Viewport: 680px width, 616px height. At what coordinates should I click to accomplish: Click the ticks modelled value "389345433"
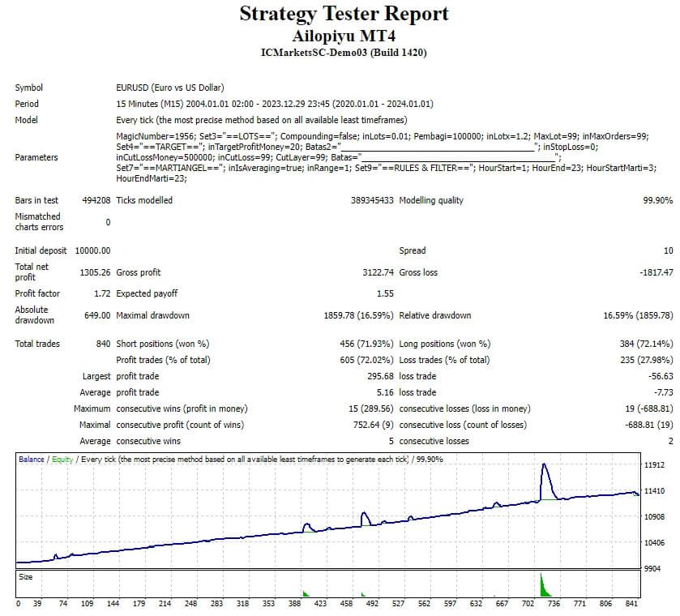coord(372,200)
